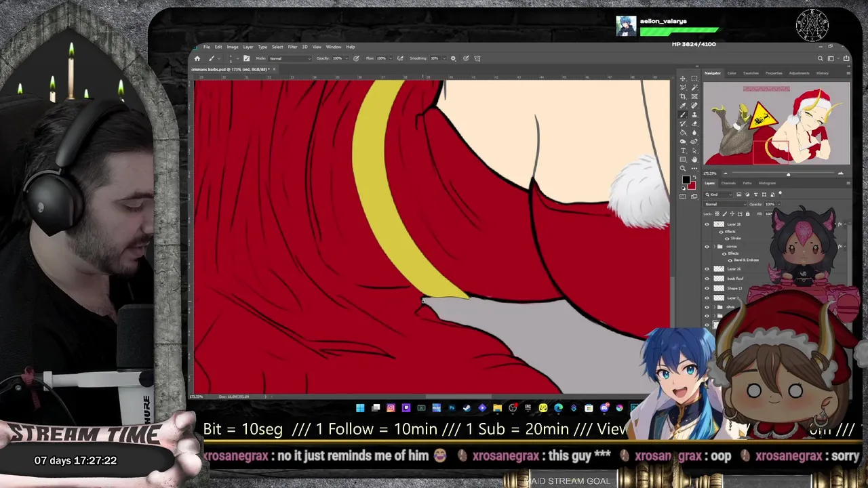
Task: Toggle visibility of Bevel & Emboss effect
Action: pos(730,260)
